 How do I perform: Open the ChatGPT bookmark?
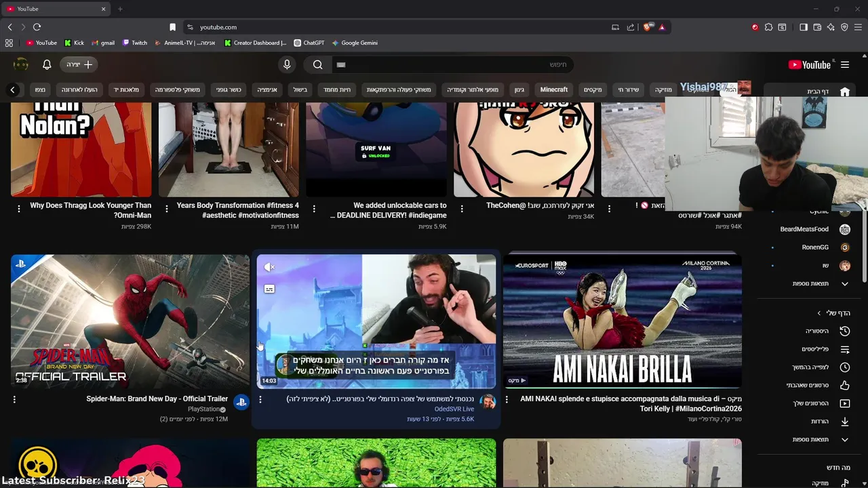tap(309, 43)
